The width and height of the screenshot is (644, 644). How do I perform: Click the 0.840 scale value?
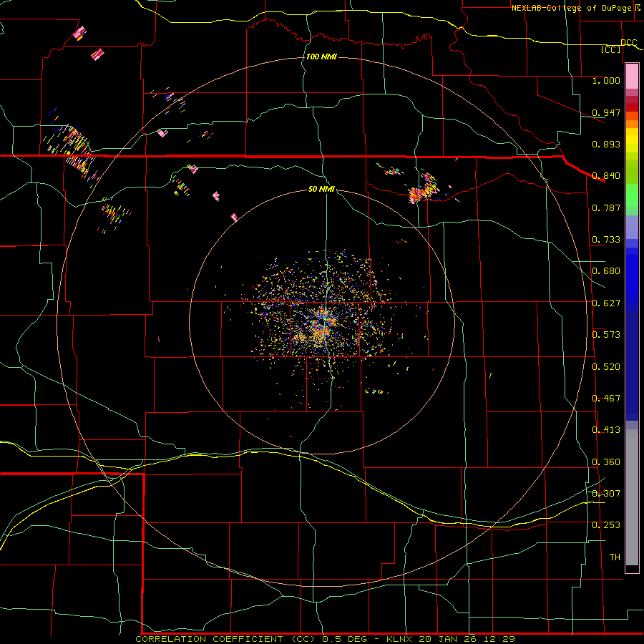(x=606, y=176)
